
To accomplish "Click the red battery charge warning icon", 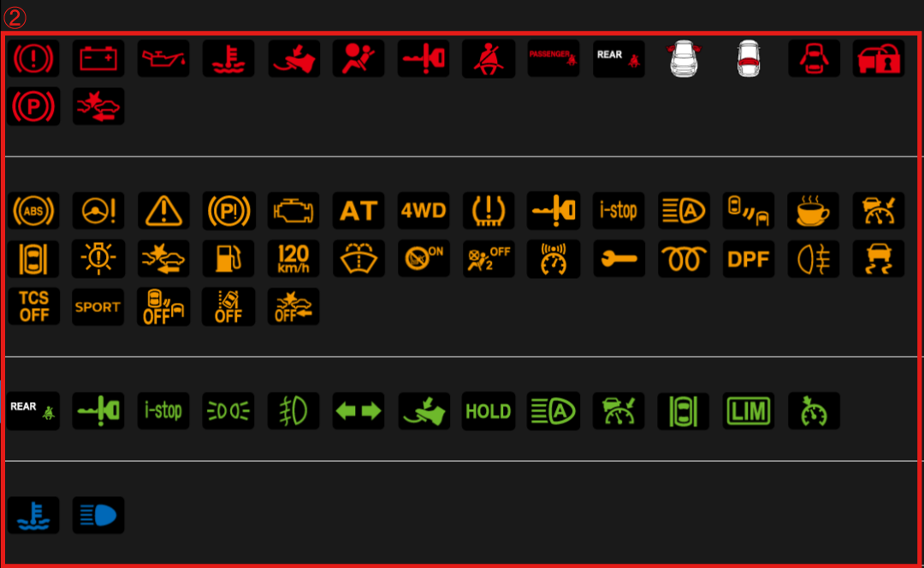I will coord(98,58).
